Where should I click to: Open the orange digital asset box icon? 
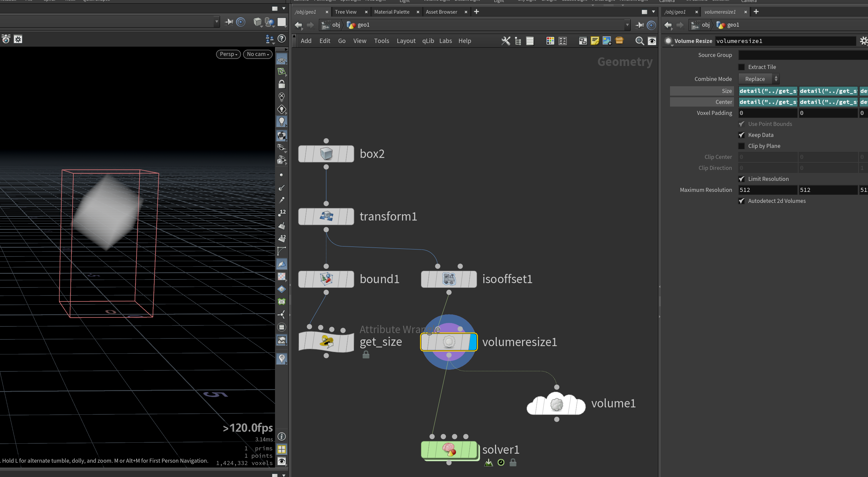[x=619, y=40]
